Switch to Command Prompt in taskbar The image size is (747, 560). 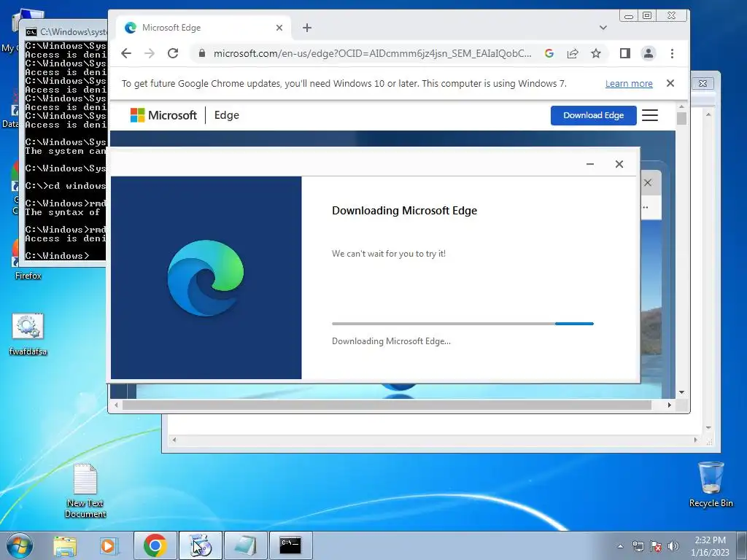pos(290,545)
